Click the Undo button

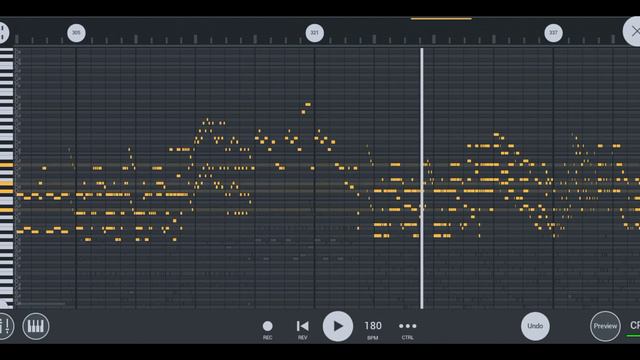pos(535,326)
